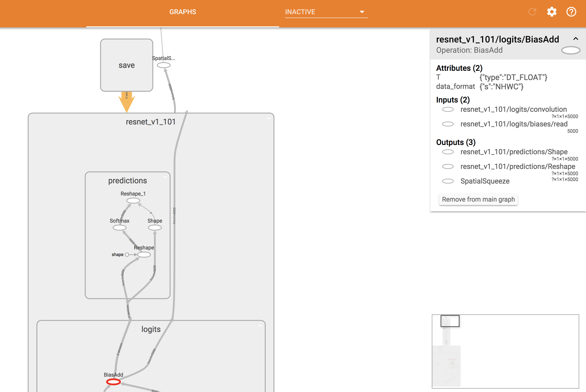Switch to the GRAPHS tab
This screenshot has height=392, width=586.
click(182, 12)
